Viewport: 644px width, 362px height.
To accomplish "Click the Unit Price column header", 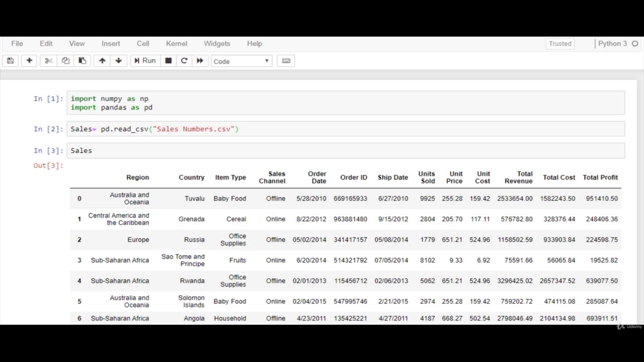I will point(454,177).
